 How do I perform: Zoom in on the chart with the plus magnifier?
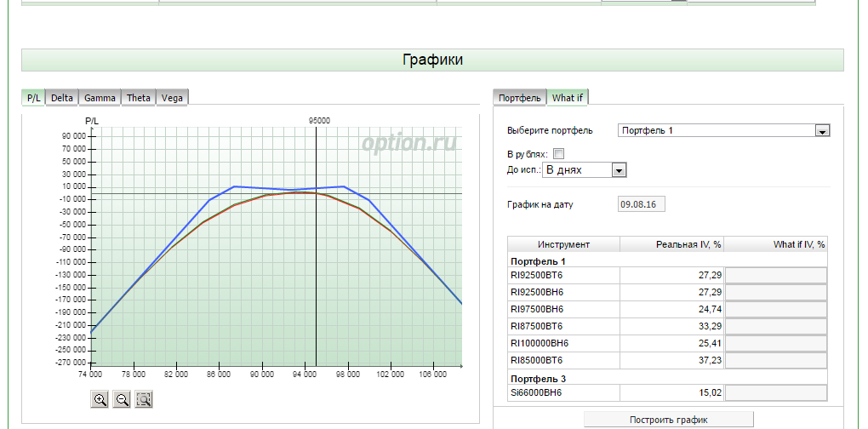100,399
